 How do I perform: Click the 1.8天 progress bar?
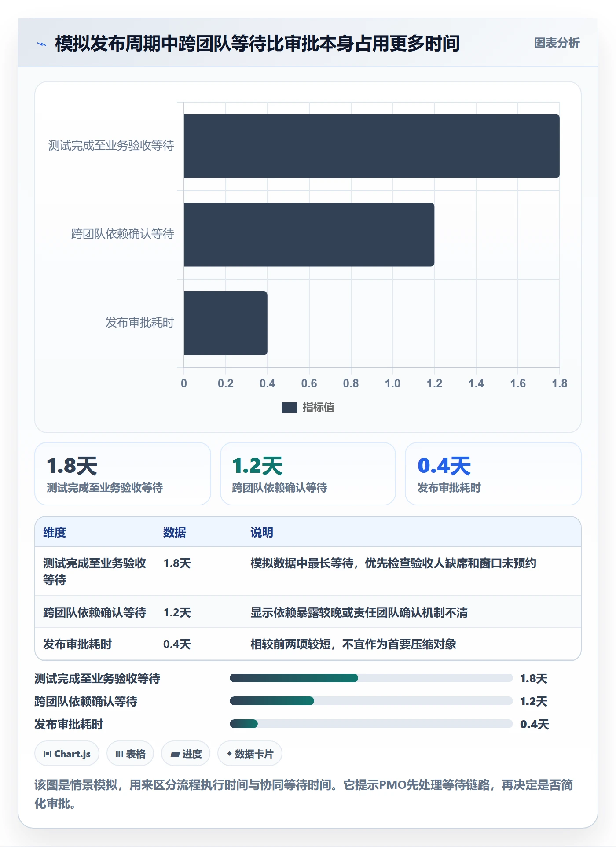(x=371, y=678)
